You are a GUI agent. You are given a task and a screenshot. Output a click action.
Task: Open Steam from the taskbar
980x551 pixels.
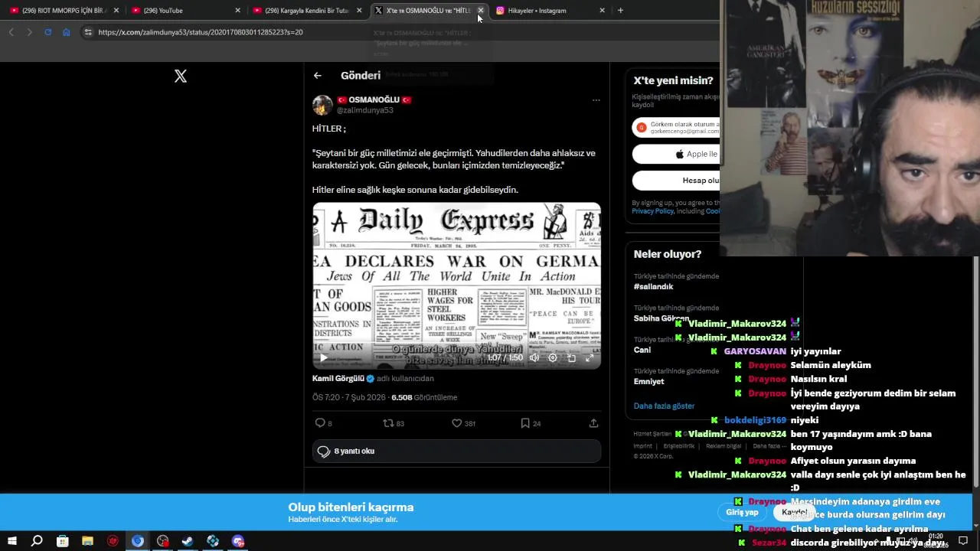coord(188,541)
